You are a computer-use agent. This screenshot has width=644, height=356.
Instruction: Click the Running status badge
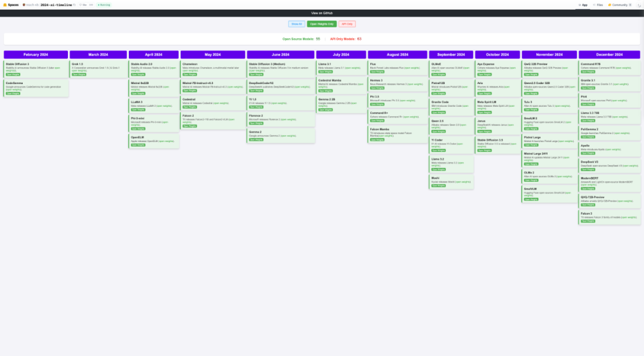click(104, 5)
